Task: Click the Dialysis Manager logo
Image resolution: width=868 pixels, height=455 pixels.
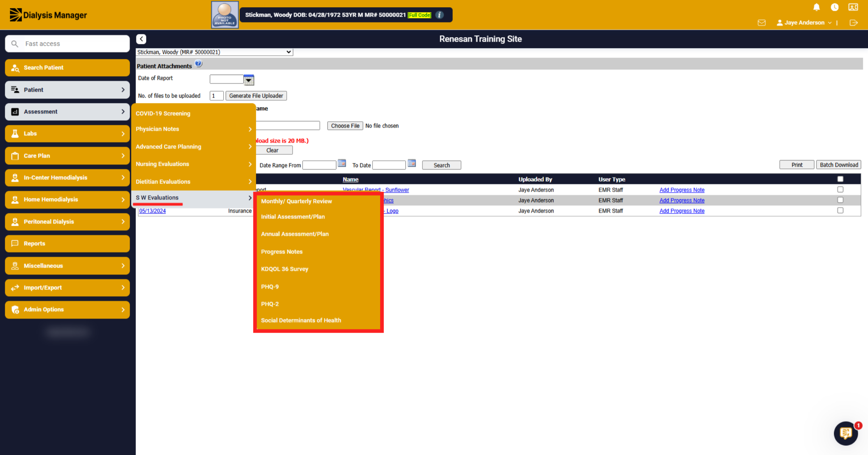Action: (x=48, y=15)
